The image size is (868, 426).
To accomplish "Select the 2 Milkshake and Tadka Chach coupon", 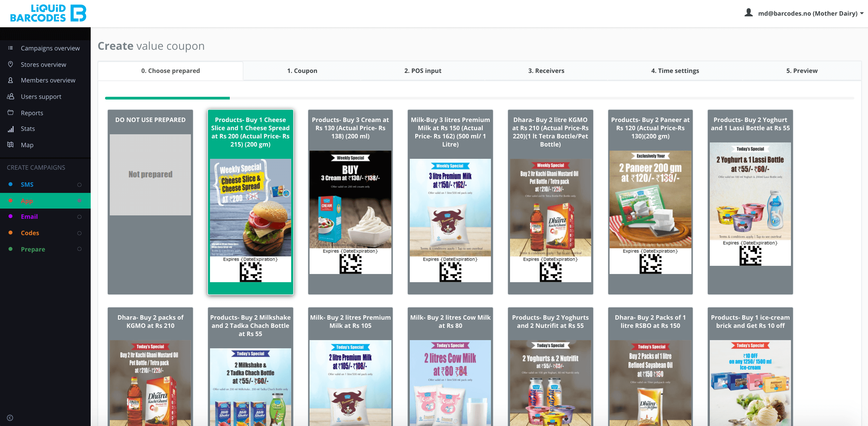I will tap(251, 367).
